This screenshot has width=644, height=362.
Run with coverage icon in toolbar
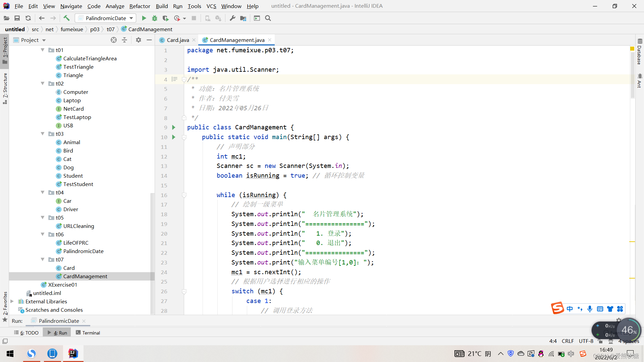pyautogui.click(x=165, y=18)
